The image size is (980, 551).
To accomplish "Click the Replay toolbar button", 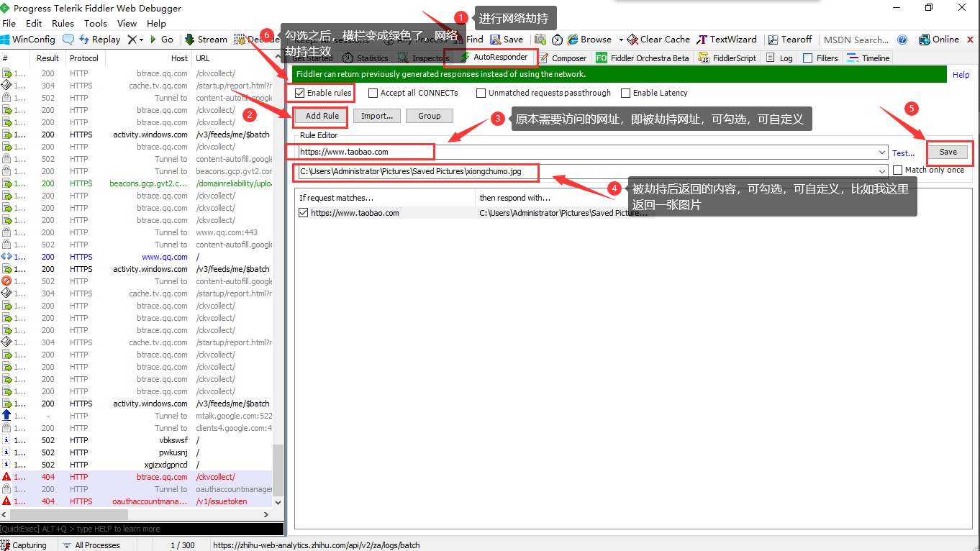I will [x=99, y=40].
